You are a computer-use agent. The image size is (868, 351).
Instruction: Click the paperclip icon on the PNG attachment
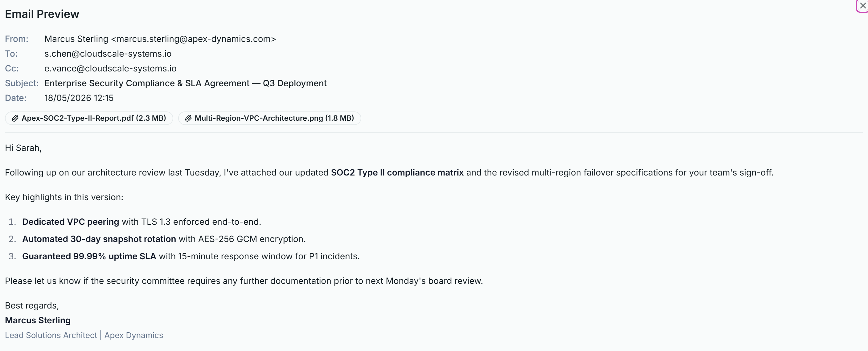[188, 118]
